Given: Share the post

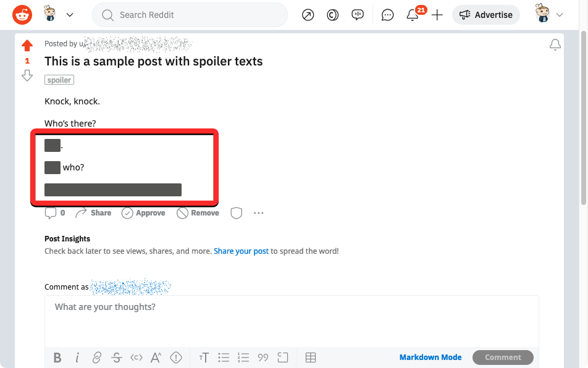Looking at the screenshot, I should [93, 213].
